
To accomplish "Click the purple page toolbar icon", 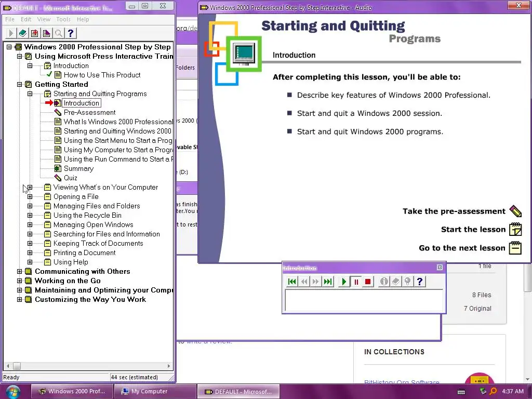I will click(46, 33).
